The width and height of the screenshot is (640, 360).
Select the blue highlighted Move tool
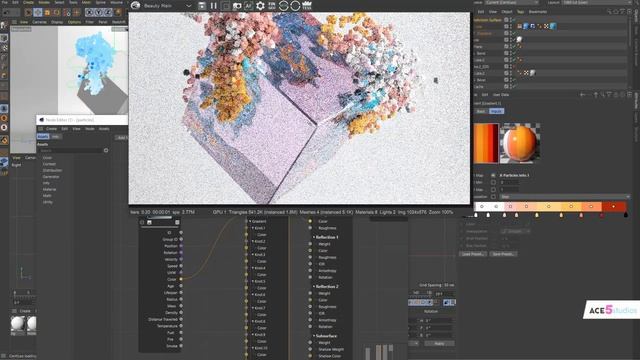(38, 13)
